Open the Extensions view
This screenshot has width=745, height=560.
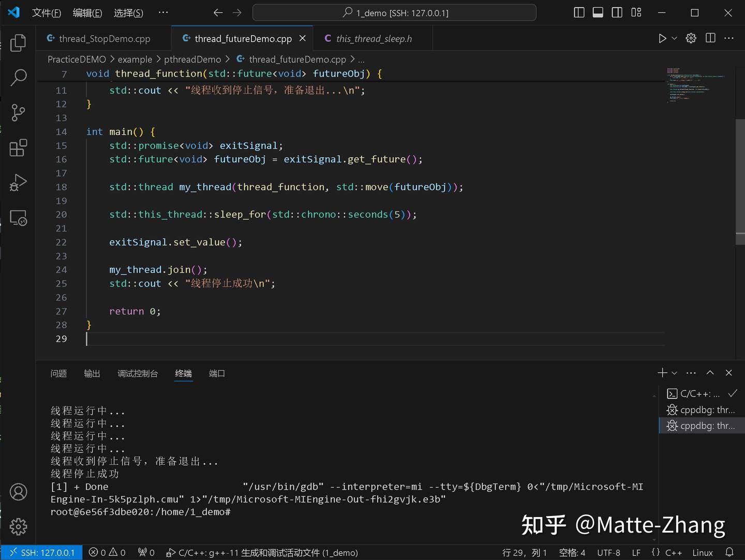coord(19,147)
